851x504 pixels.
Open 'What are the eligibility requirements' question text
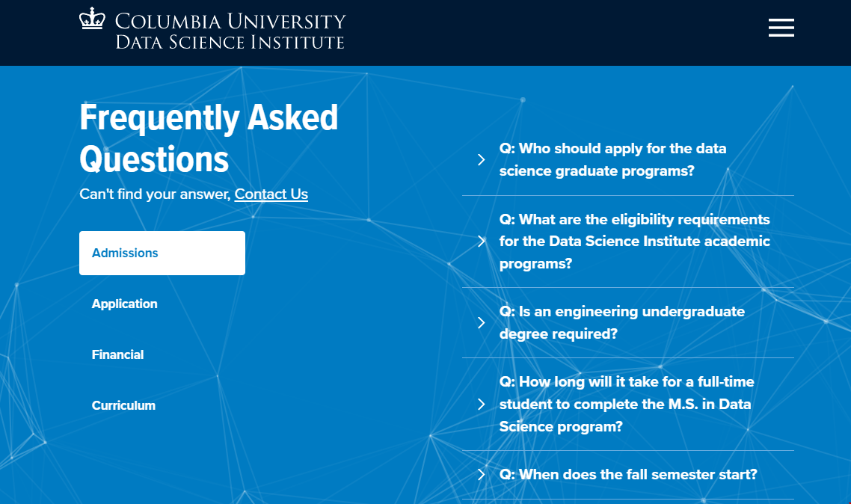(634, 242)
